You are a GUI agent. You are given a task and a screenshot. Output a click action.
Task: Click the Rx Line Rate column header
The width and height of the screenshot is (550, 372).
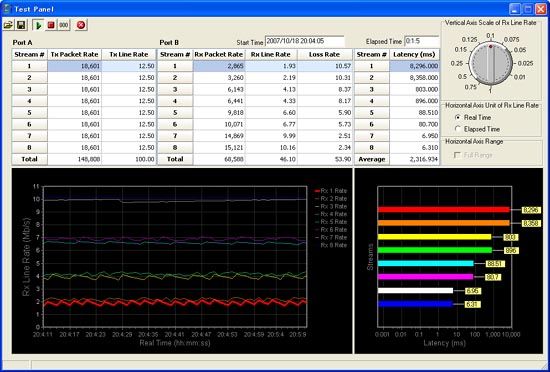click(271, 54)
